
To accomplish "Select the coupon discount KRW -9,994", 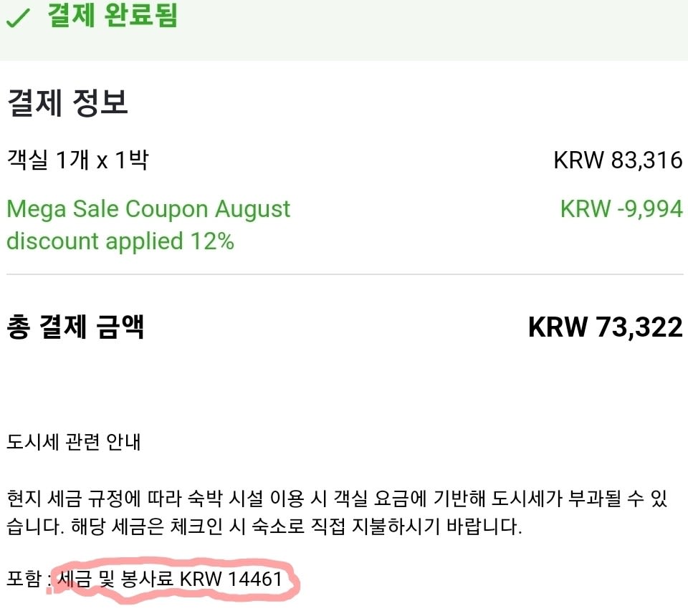I will (x=621, y=208).
